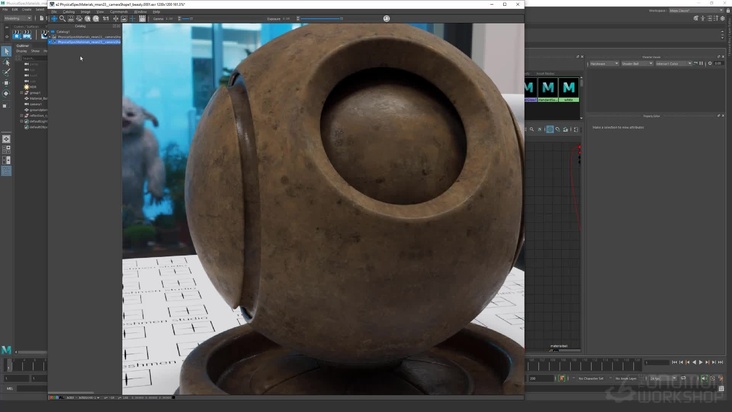This screenshot has height=412, width=732.
Task: Open the 24 fps frame rate dropdown
Action: click(x=663, y=378)
